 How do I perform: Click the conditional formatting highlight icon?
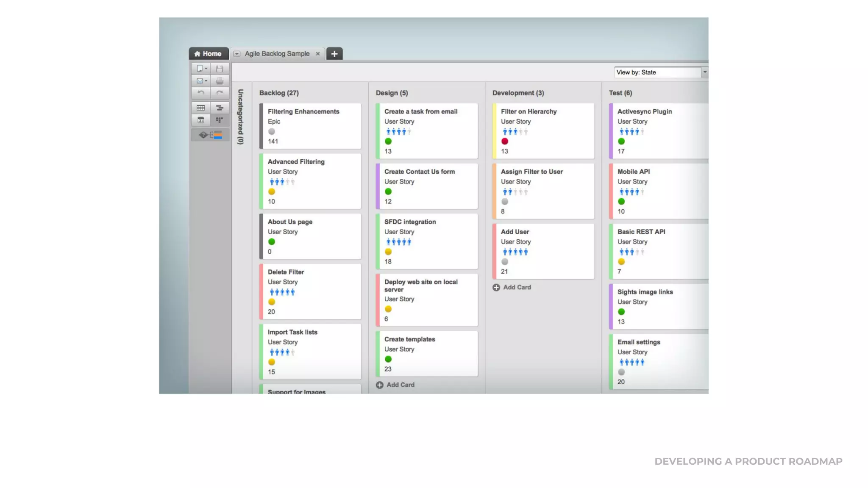coord(210,135)
